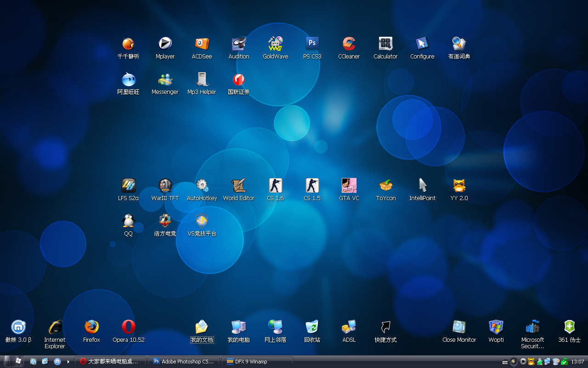This screenshot has width=588, height=368.
Task: Select the Close Monitor icon
Action: coord(459,332)
